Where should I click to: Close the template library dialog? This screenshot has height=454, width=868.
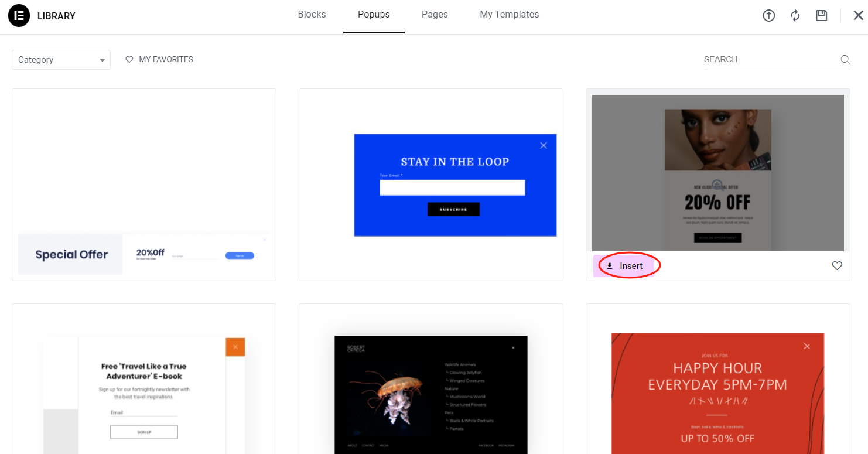857,16
